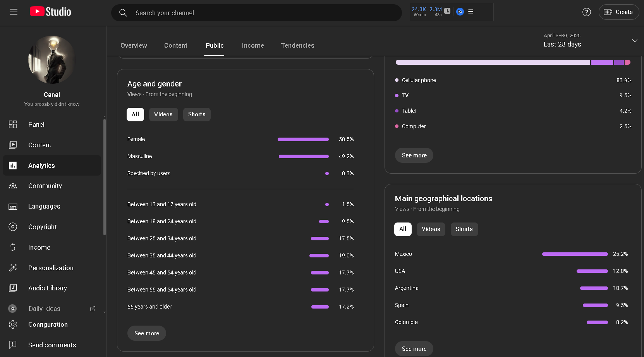Viewport: 644px width, 357px height.
Task: Click the TV device row
Action: tap(513, 95)
